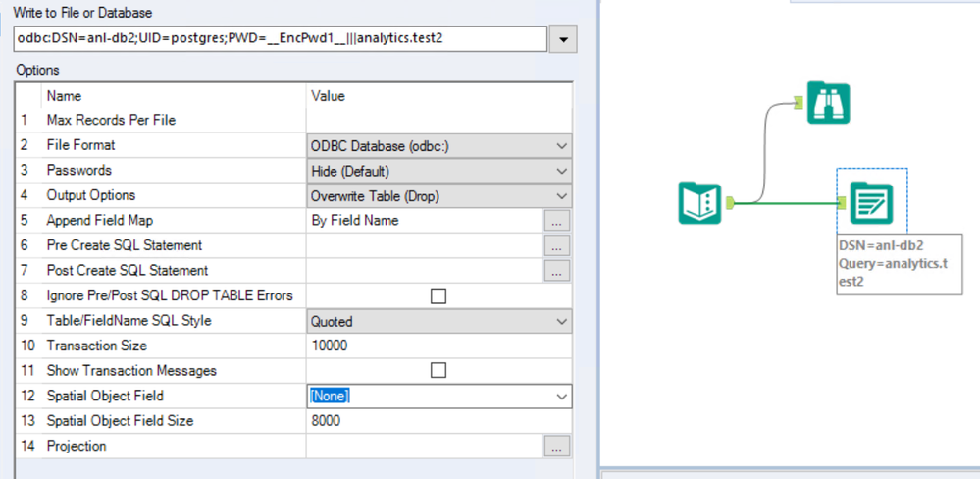Click the Pre Create SQL Statement ellipsis button
Image resolution: width=980 pixels, height=479 pixels.
coord(557,245)
